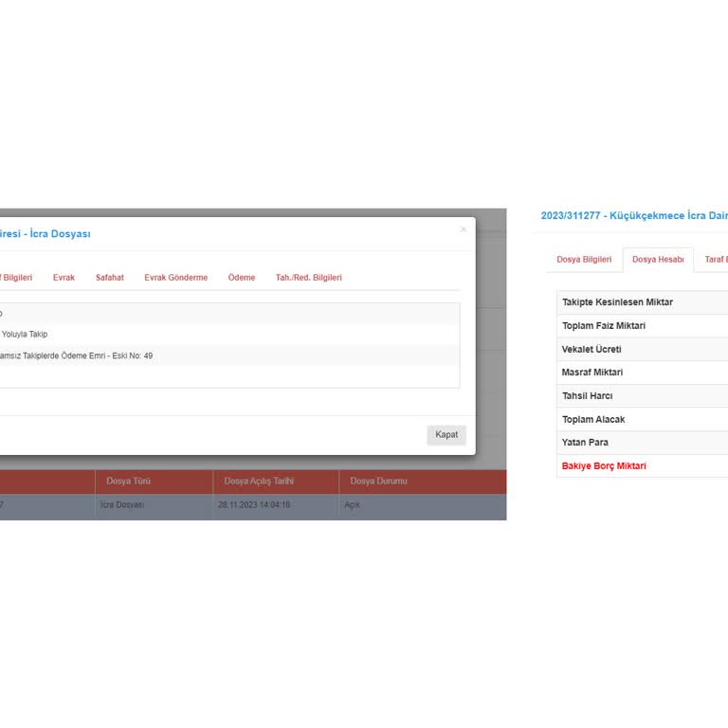Click the Dosya Durumu column header
Screen dimensions: 728x728
pos(423,482)
